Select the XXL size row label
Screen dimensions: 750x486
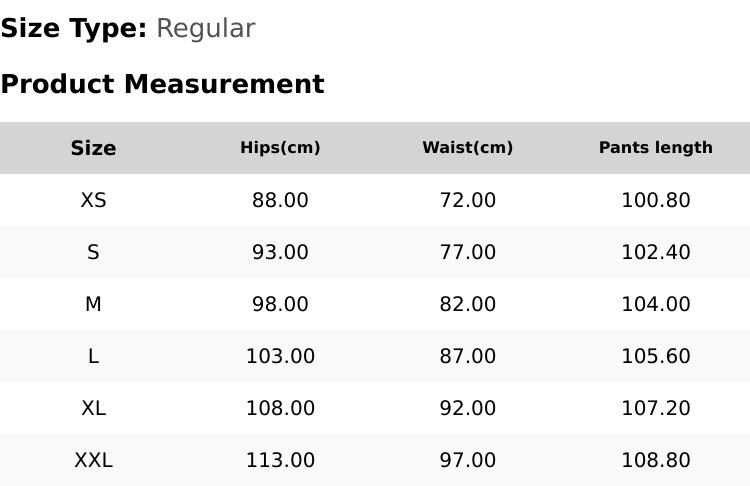[93, 460]
